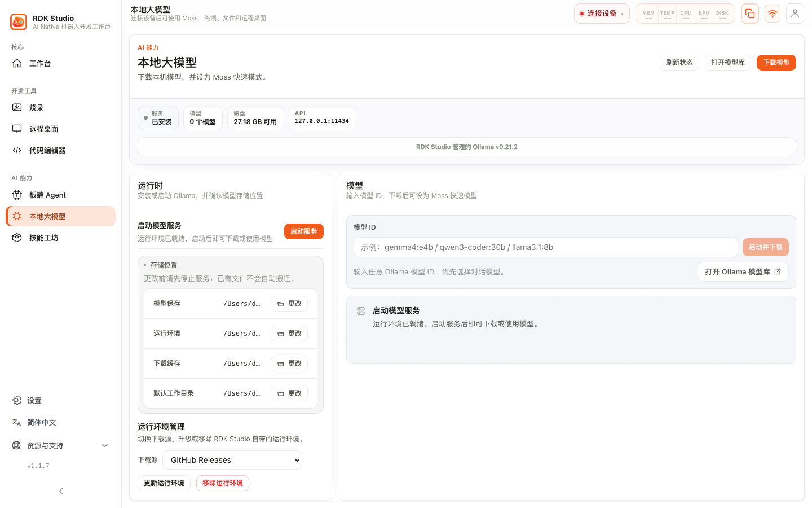Collapse the sidebar with the arrow
Viewport: 812px width, 508px height.
point(61,491)
